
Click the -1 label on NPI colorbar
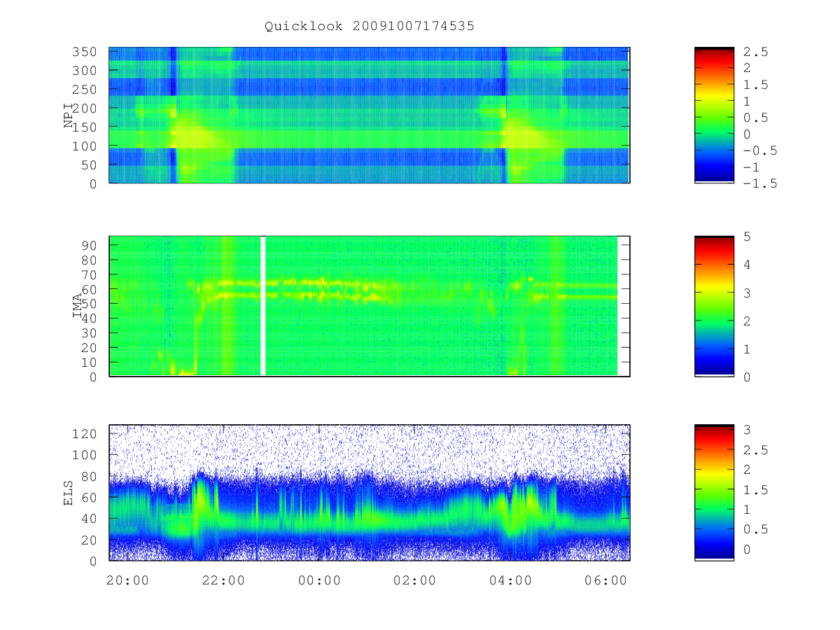752,167
